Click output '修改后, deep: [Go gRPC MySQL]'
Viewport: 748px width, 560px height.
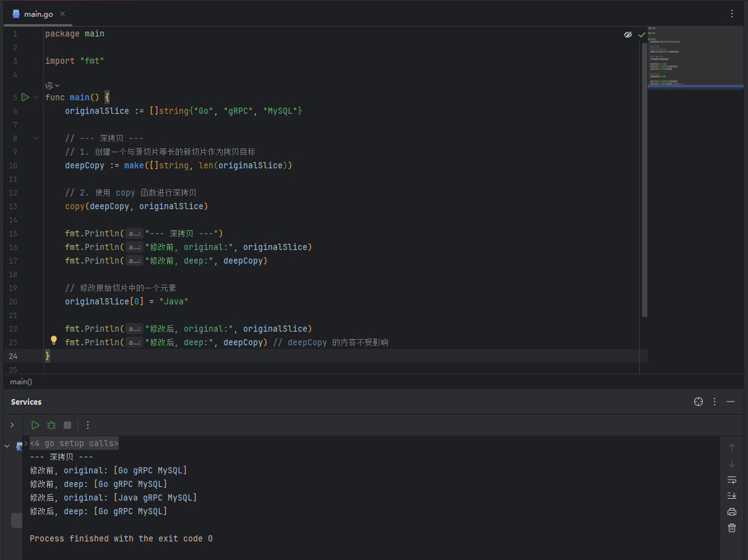tap(98, 511)
